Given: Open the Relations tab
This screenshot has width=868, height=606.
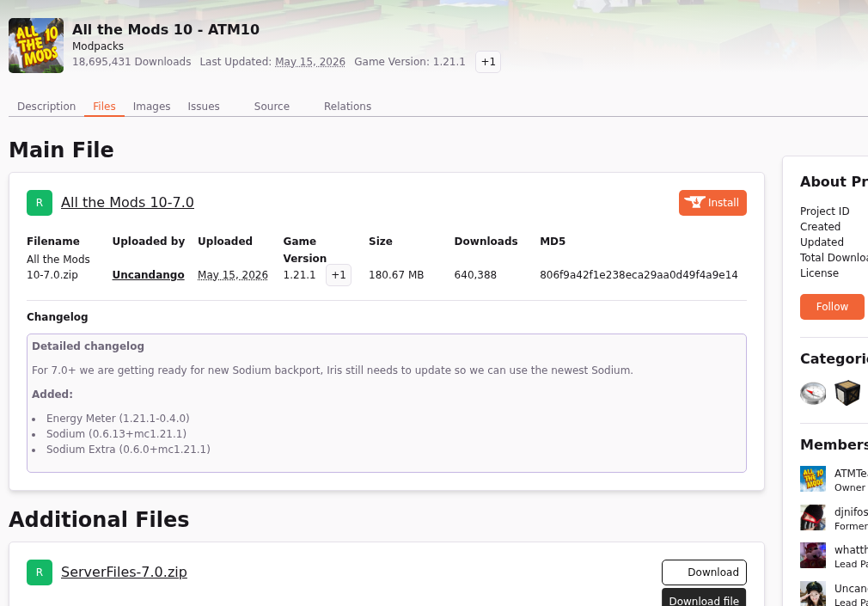Looking at the screenshot, I should [348, 107].
